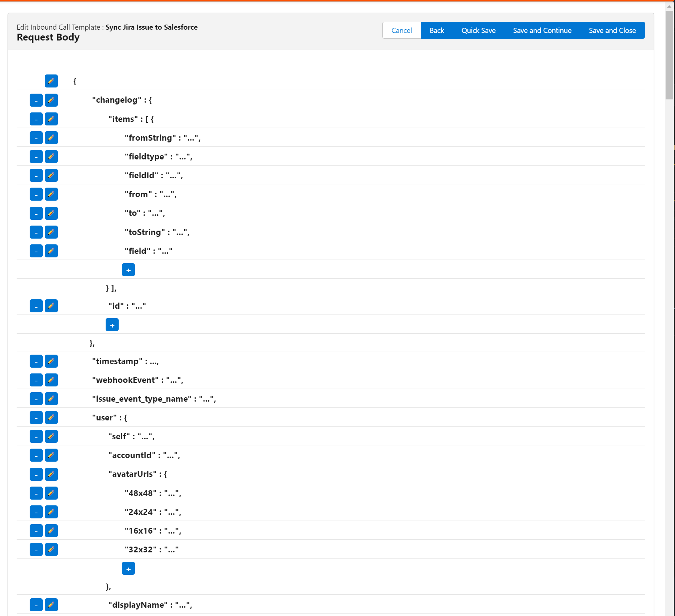Add new changelog property below "id" with plus
Viewport: 675px width, 616px height.
tap(112, 325)
